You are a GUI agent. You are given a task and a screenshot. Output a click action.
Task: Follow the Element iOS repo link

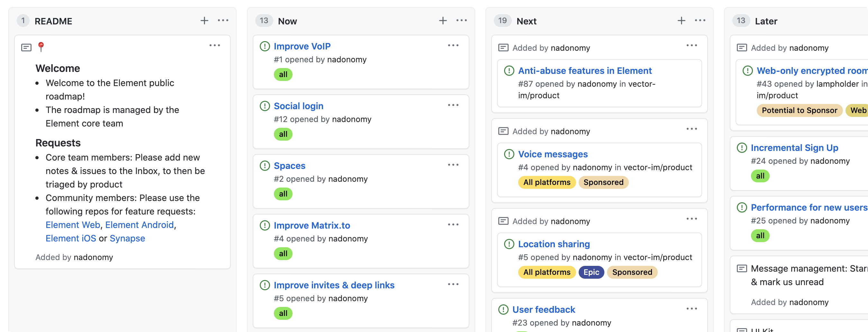click(x=71, y=238)
